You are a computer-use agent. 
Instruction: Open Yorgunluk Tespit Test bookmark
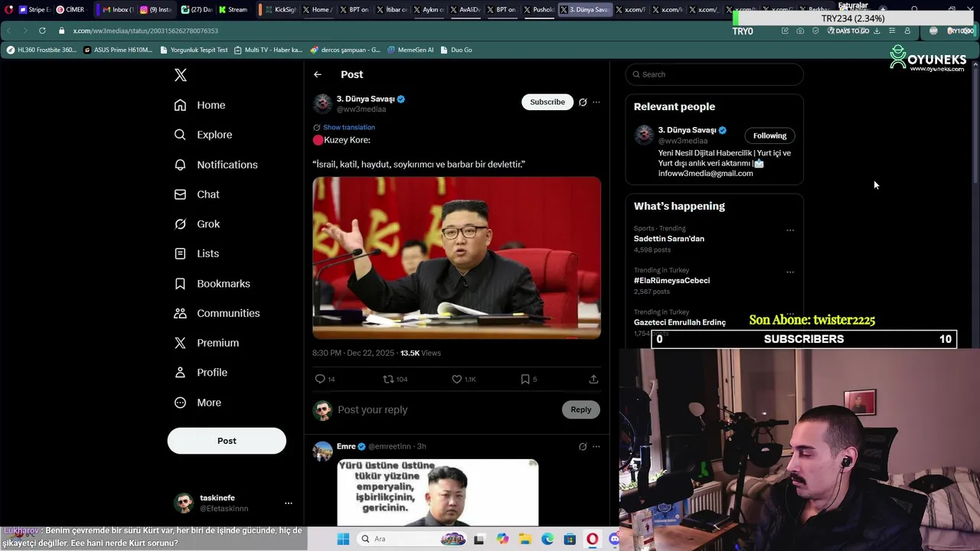194,50
